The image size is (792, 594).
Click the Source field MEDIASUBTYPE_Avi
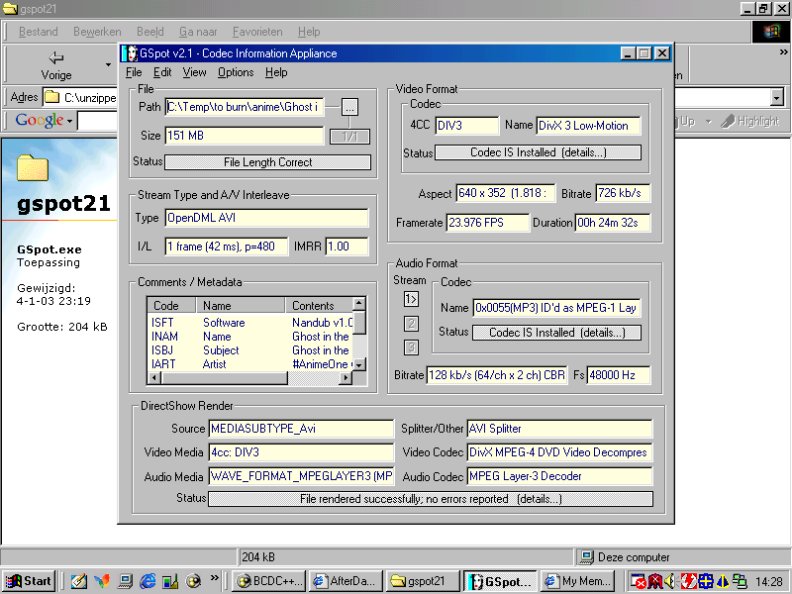(x=301, y=428)
